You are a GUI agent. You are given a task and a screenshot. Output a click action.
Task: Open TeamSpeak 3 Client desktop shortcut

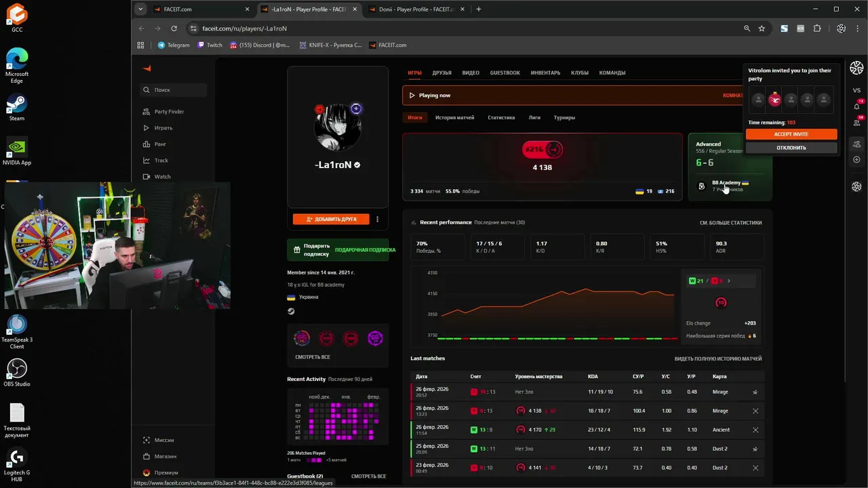point(17,331)
